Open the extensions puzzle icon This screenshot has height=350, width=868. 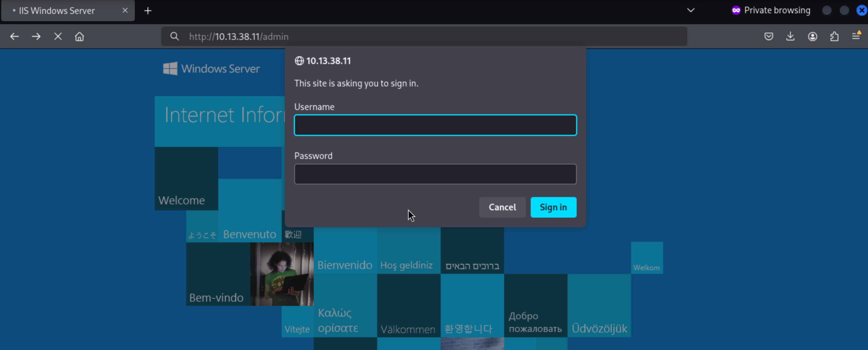[x=834, y=36]
